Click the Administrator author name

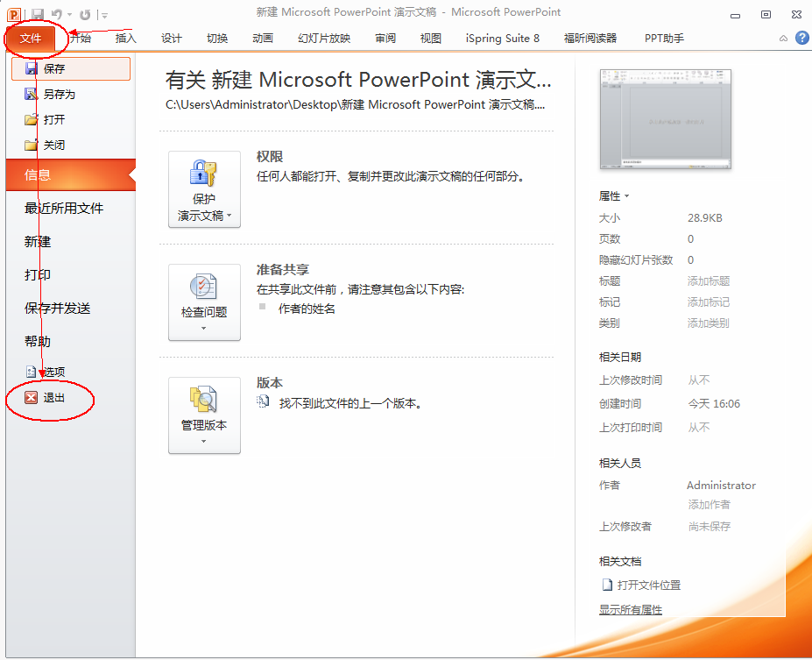[x=722, y=486]
